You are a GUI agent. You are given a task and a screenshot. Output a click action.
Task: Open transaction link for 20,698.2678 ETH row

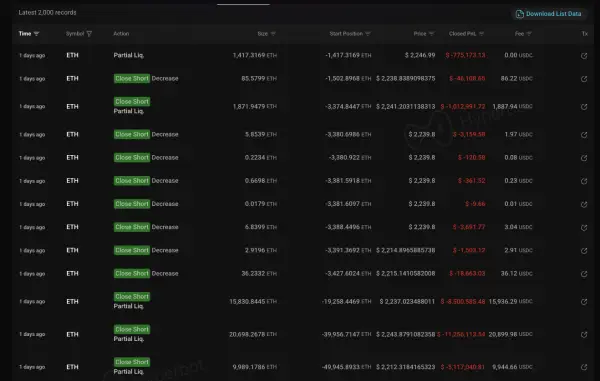[x=584, y=335]
